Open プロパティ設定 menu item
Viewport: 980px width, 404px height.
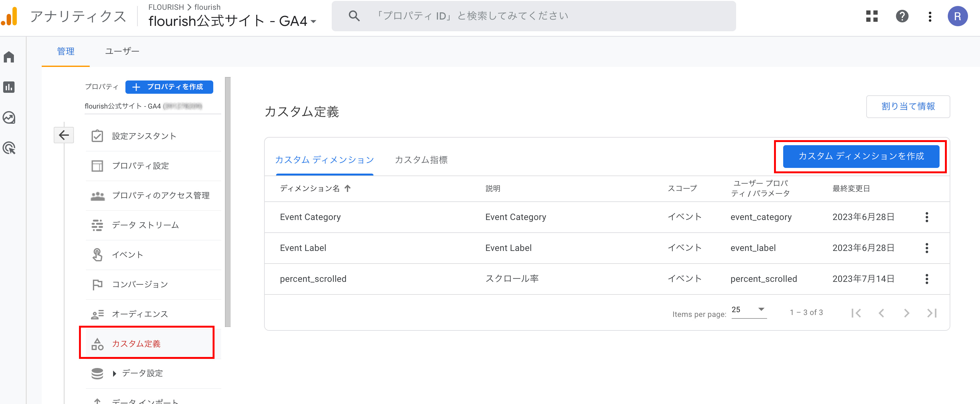tap(153, 166)
